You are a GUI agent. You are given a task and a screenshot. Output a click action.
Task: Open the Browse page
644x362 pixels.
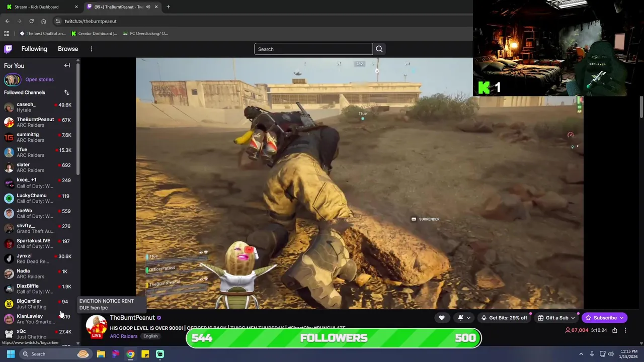pyautogui.click(x=68, y=49)
